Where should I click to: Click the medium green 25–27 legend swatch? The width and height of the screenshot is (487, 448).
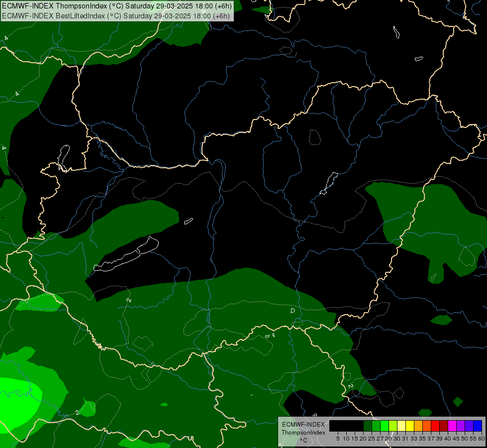click(376, 426)
